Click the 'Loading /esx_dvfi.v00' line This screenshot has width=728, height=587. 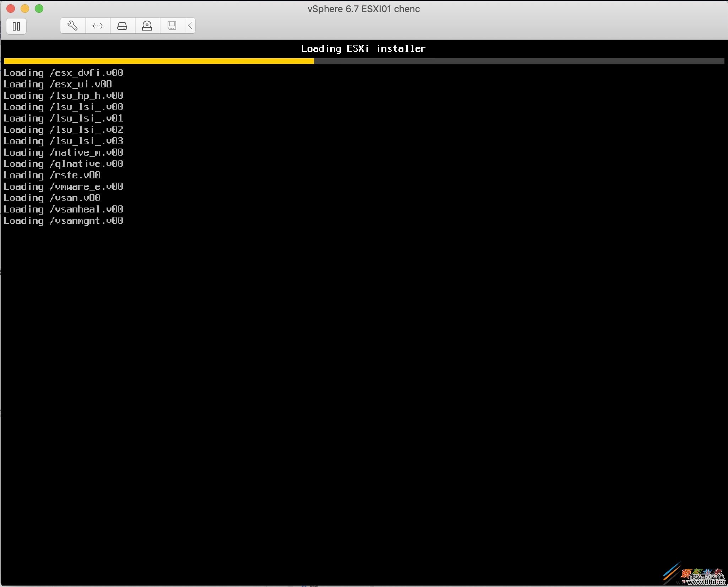click(x=63, y=72)
